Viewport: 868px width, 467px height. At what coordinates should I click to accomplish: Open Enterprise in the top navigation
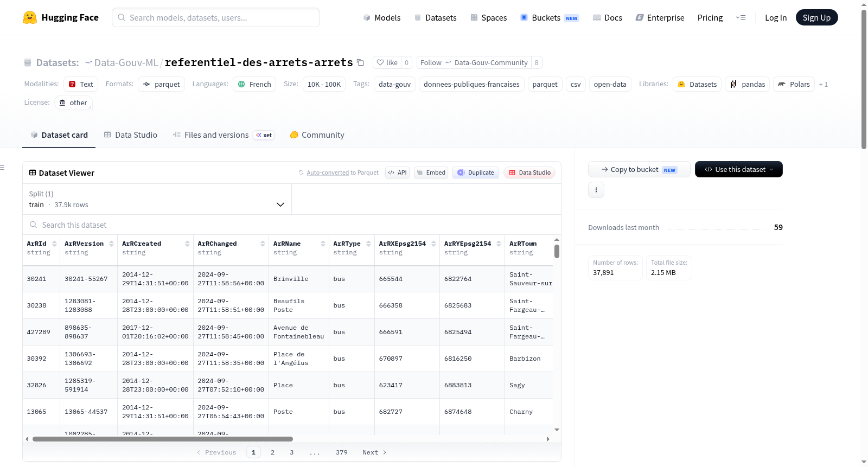pos(660,17)
